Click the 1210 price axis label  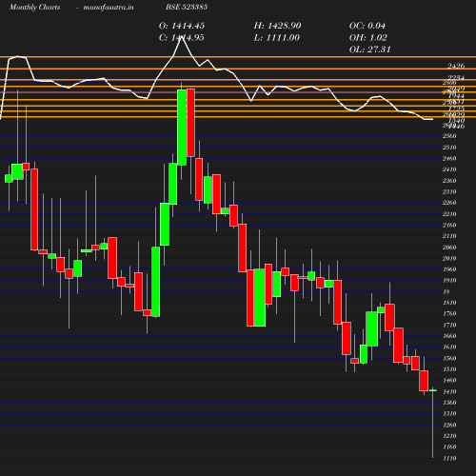coord(449,436)
